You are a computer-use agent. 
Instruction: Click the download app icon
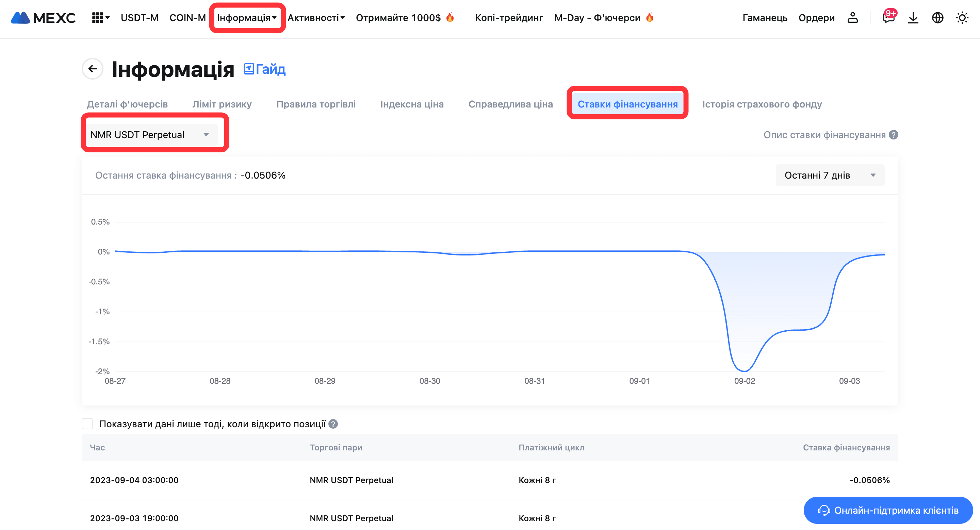913,18
